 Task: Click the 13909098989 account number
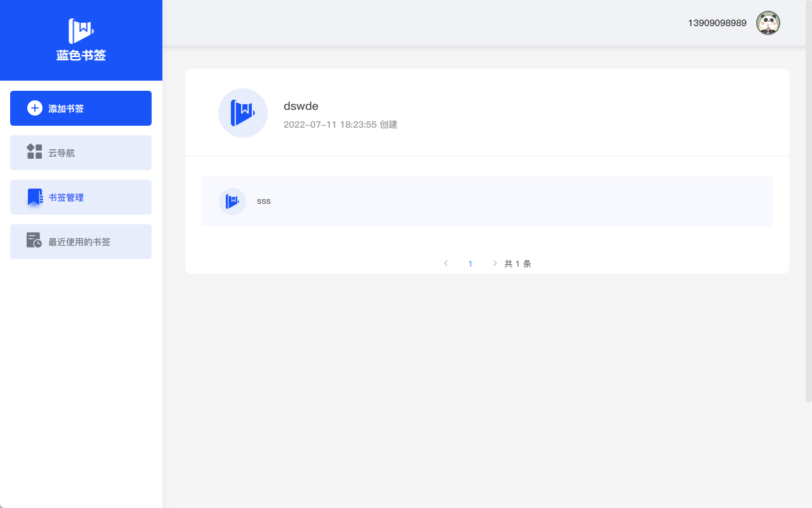717,23
